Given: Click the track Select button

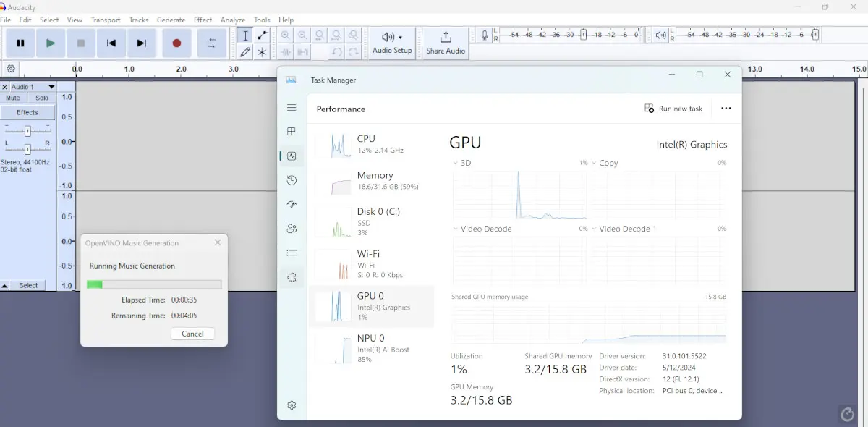Looking at the screenshot, I should coord(29,286).
